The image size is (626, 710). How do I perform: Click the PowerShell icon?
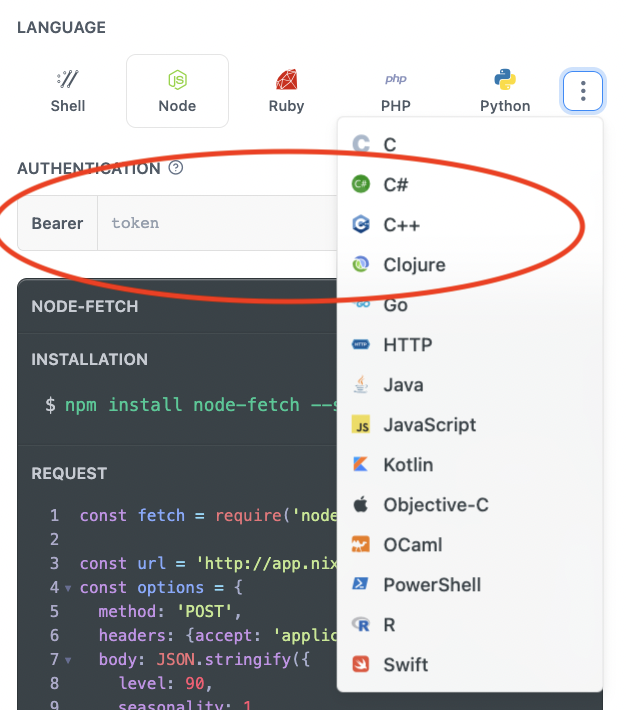point(361,584)
